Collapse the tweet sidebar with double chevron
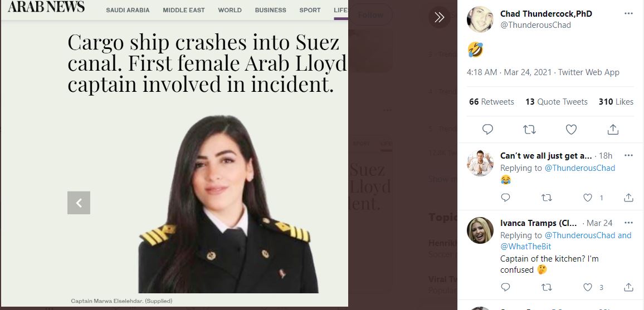Viewport: 644px width, 310px height. coord(439,17)
